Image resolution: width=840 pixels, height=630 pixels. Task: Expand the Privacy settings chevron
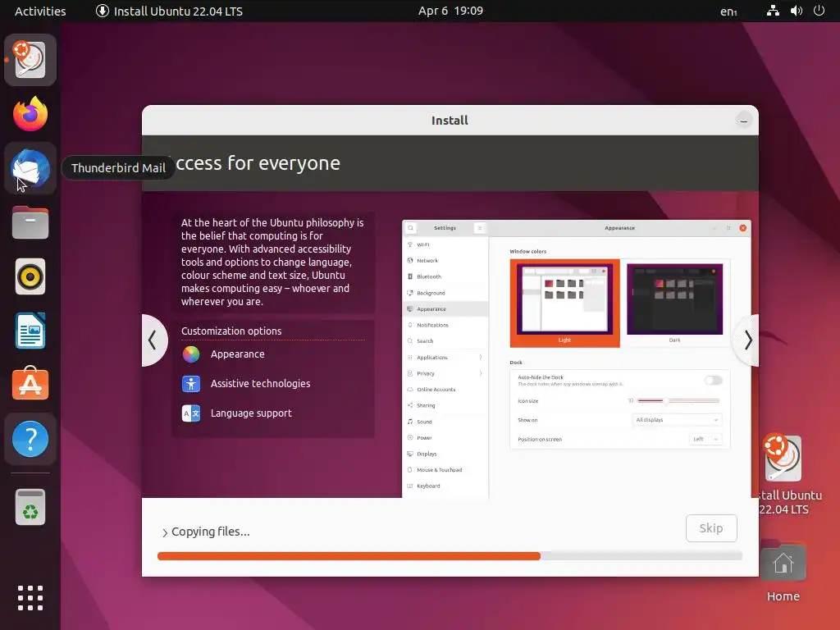[481, 373]
